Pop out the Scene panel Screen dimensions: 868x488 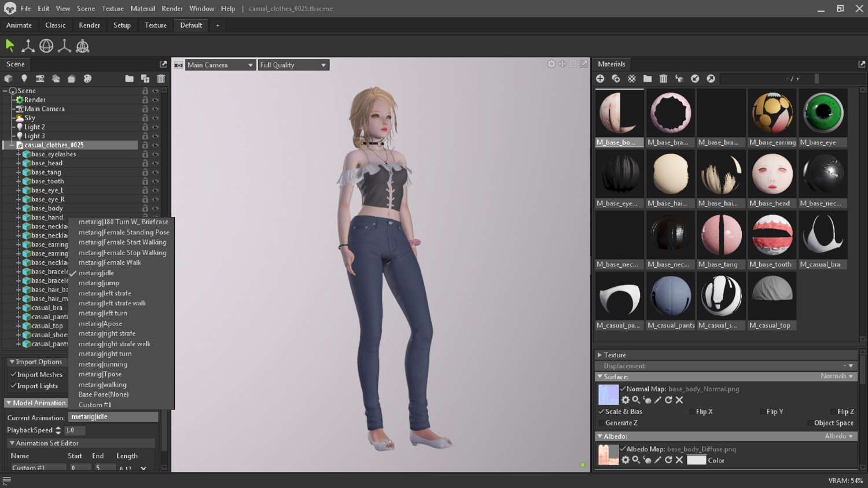163,64
